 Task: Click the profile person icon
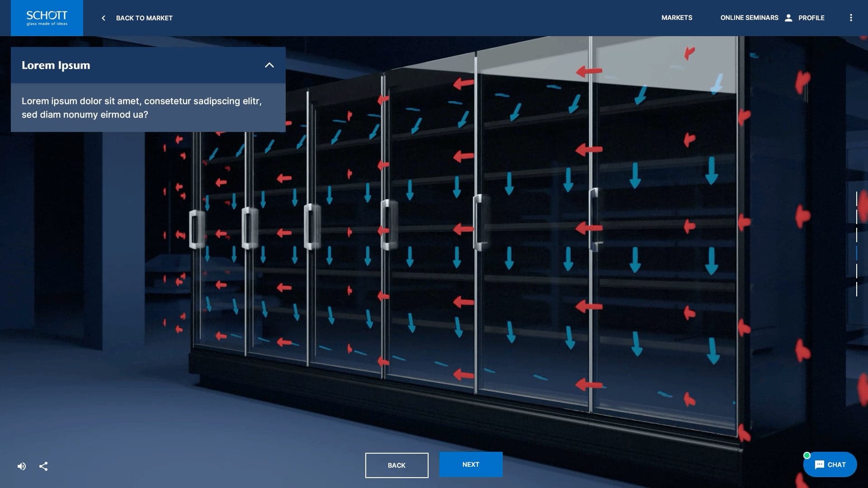pos(788,18)
